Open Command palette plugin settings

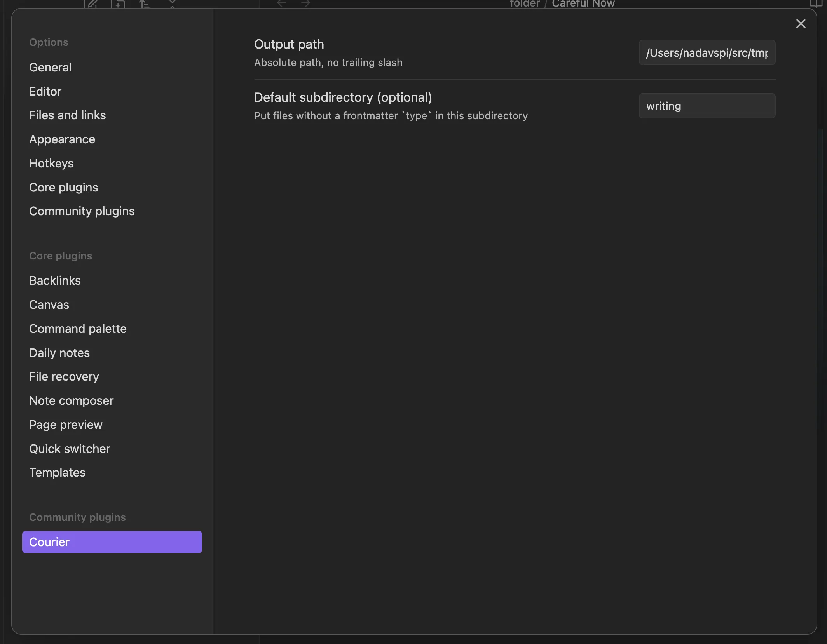(112, 329)
